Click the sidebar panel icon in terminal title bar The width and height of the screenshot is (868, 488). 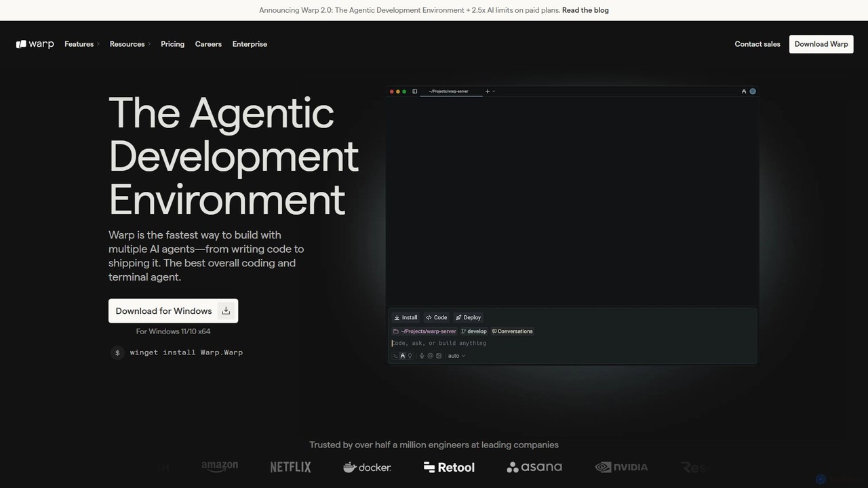(x=415, y=91)
